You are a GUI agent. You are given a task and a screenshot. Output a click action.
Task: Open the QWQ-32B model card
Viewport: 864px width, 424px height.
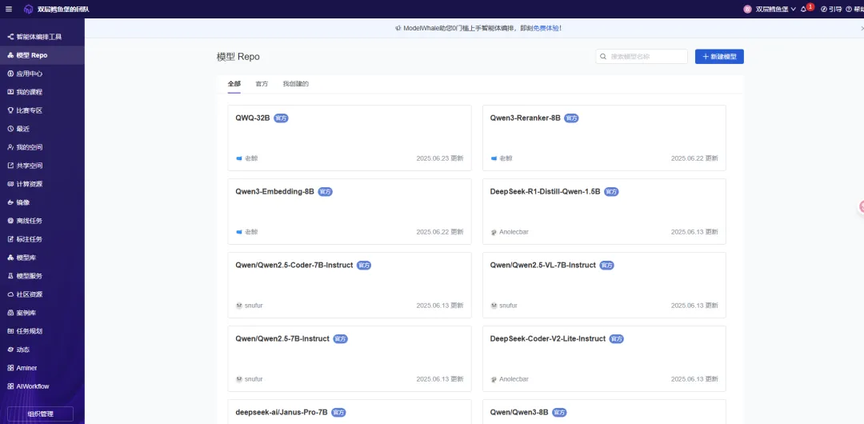coord(349,138)
